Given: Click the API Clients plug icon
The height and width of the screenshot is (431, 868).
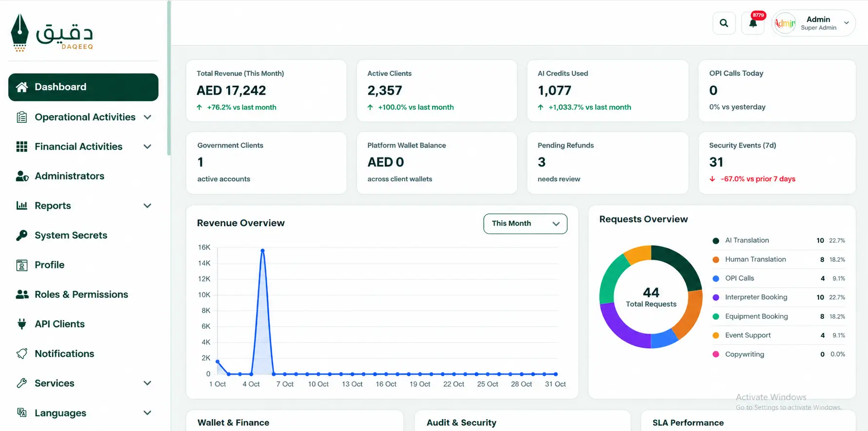Looking at the screenshot, I should click(x=22, y=324).
